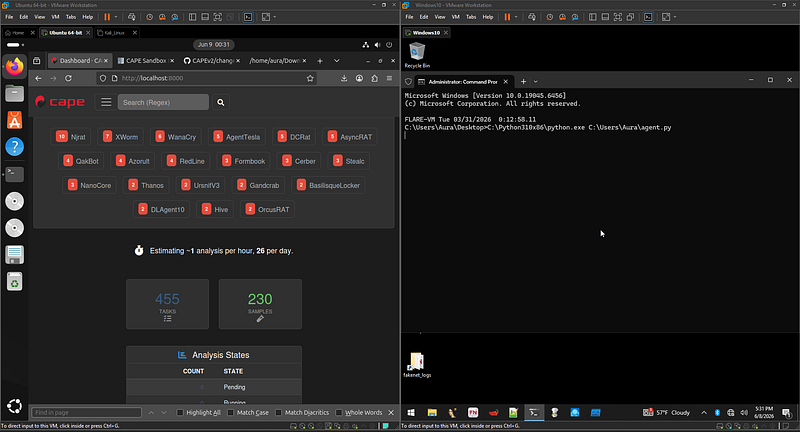The width and height of the screenshot is (800, 432).
Task: Open new Command Prompt tab with plus
Action: tap(523, 81)
